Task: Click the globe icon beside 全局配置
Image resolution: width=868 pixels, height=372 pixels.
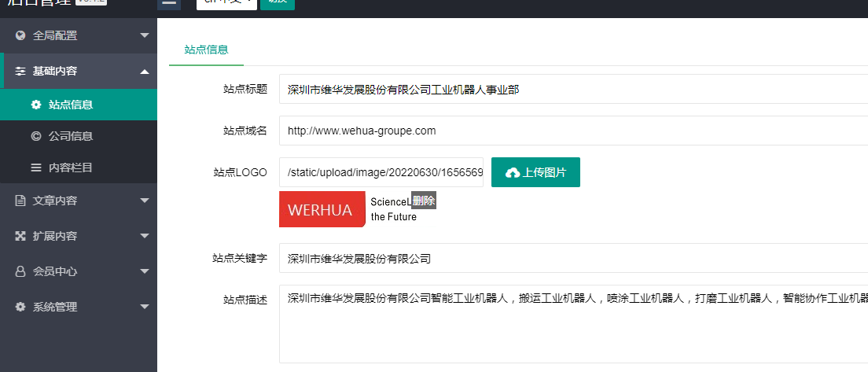Action: pyautogui.click(x=20, y=35)
